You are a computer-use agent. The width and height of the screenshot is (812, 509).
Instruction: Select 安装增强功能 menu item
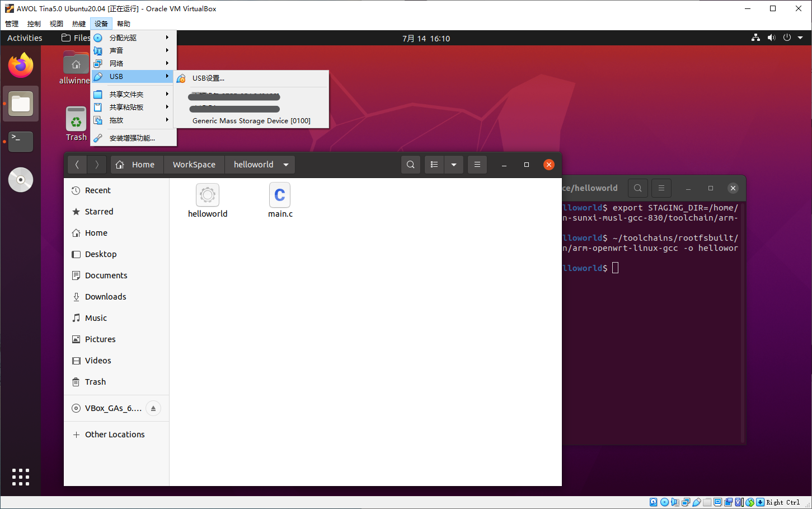point(132,138)
